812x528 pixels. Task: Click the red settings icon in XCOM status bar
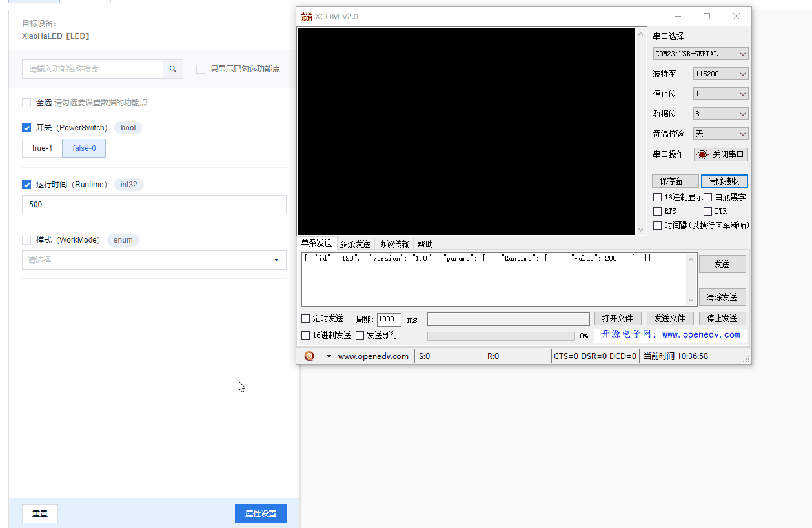click(309, 356)
